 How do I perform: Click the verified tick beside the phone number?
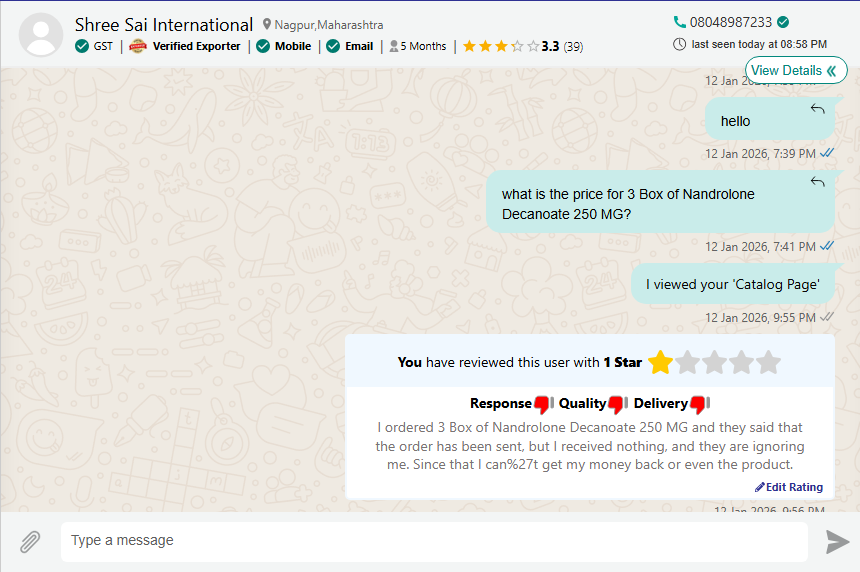783,22
